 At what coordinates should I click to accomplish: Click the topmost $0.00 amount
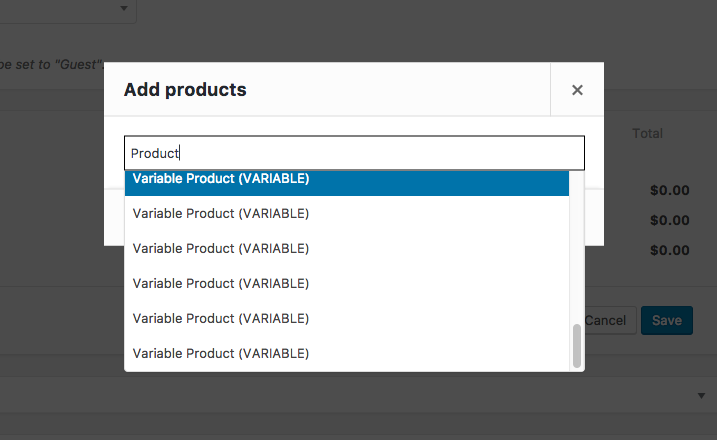[669, 190]
